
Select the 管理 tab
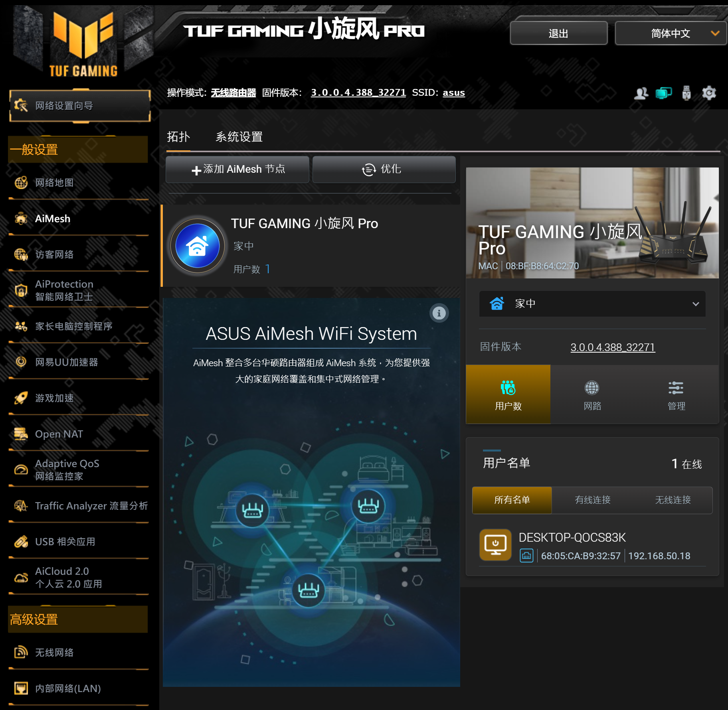[677, 394]
